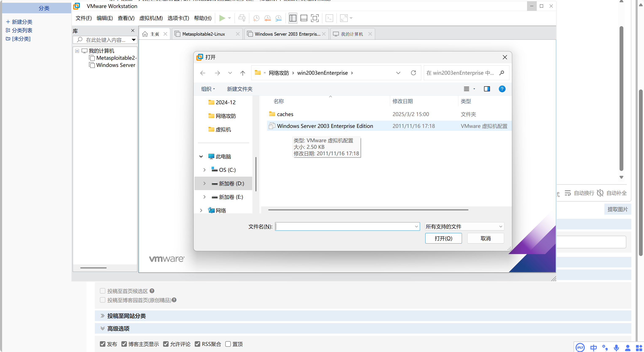Uncheck the RSS聚合 checkbox
The height and width of the screenshot is (352, 644).
click(x=197, y=344)
